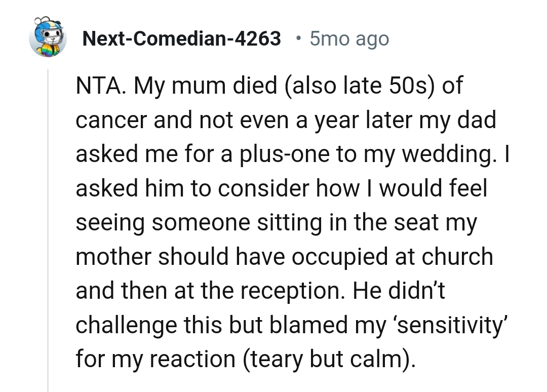Click the quoted word 'sensitivity'
Viewport: 547px width, 392px height.
(x=445, y=325)
